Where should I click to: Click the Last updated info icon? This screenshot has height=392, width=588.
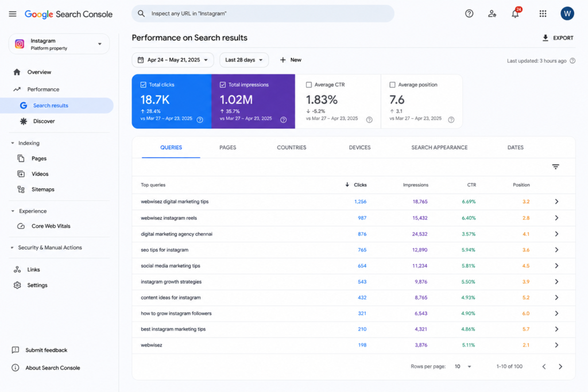pos(572,61)
